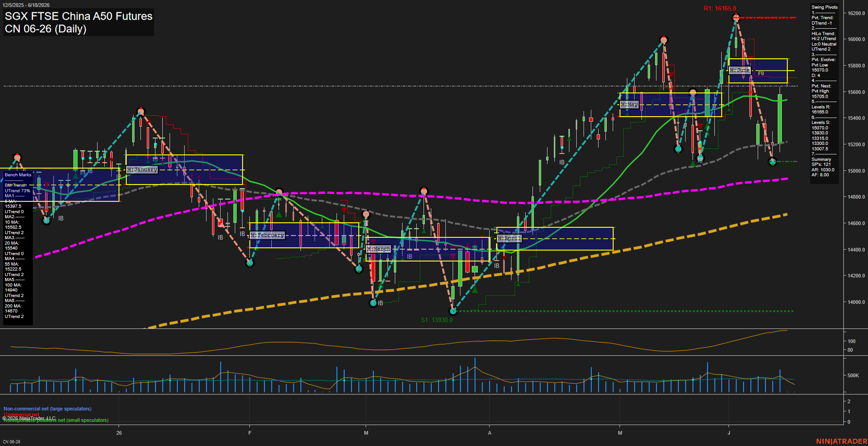Viewport: 868px width, 446px height.
Task: Click the M:June session box label
Action: [739, 70]
